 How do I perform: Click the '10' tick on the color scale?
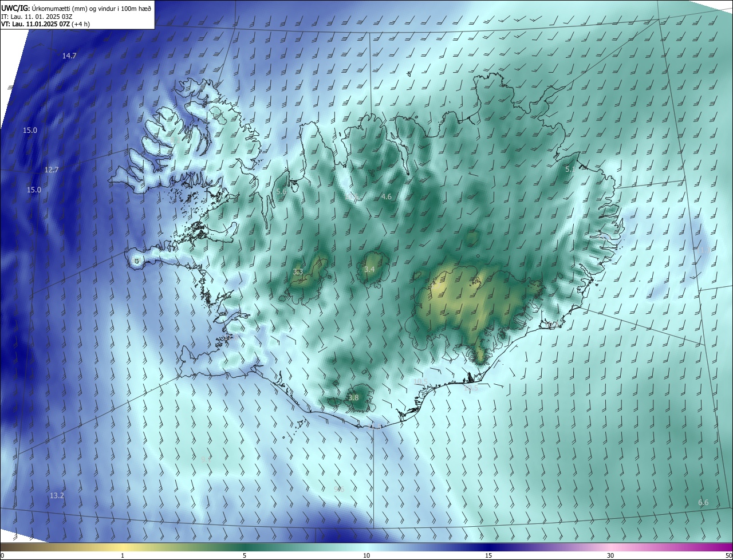pyautogui.click(x=366, y=555)
